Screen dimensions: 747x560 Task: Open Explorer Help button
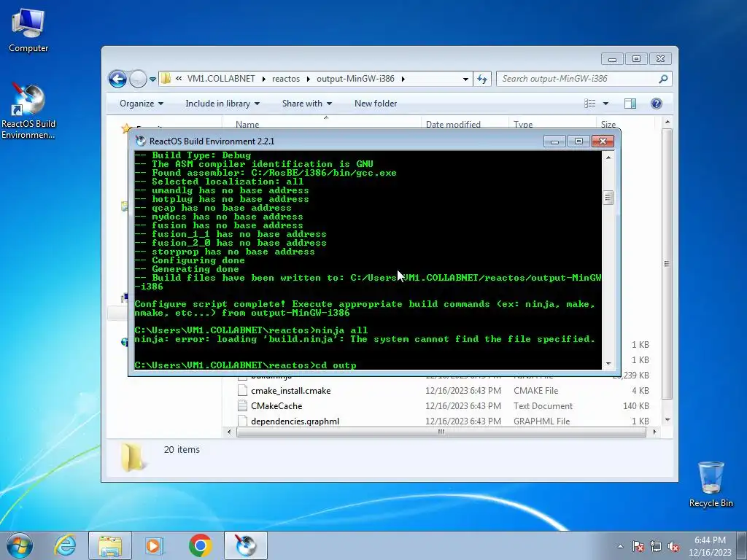(656, 104)
